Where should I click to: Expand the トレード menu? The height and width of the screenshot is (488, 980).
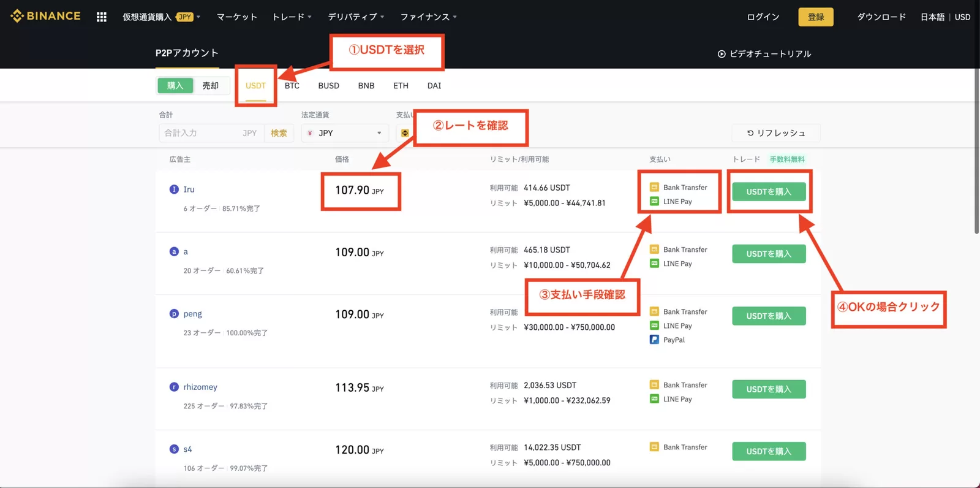click(292, 17)
